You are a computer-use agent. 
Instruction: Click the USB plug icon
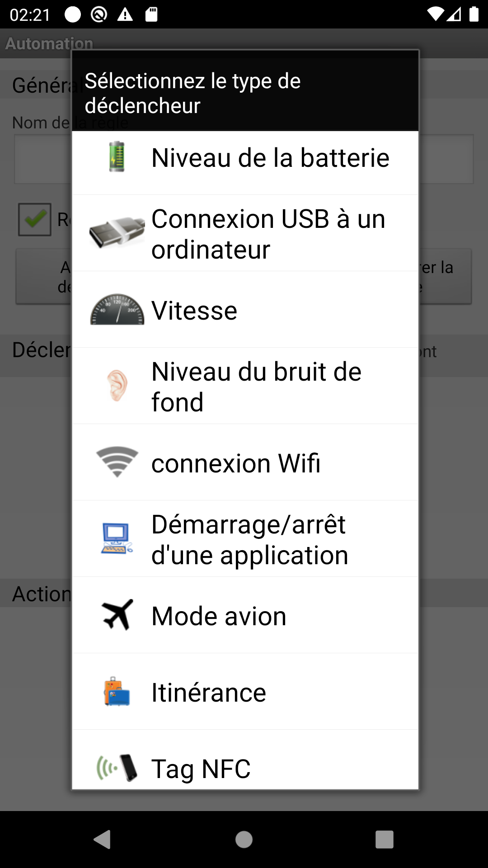coord(117,233)
